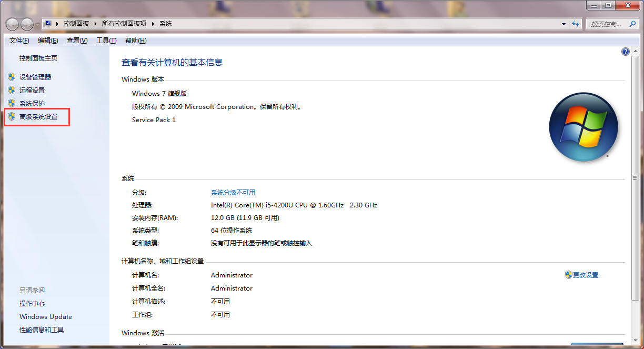
Task: Click the Control Panel icon in address bar
Action: (48, 24)
